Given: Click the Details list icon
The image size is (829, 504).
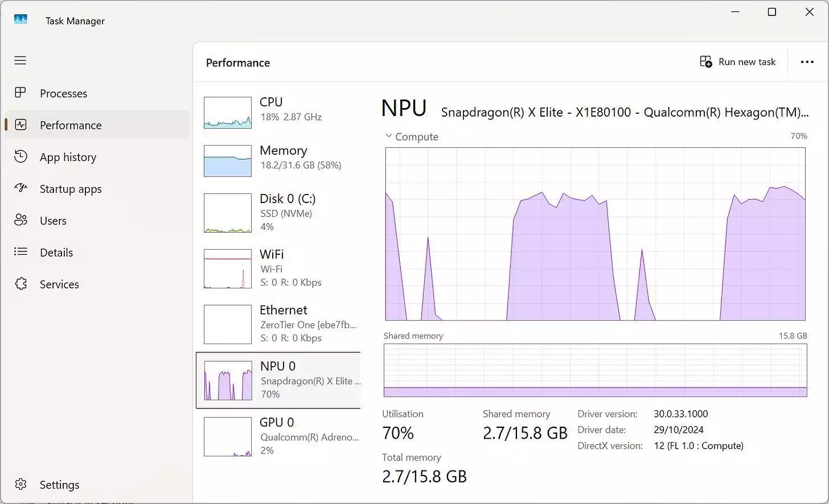Looking at the screenshot, I should (x=20, y=252).
